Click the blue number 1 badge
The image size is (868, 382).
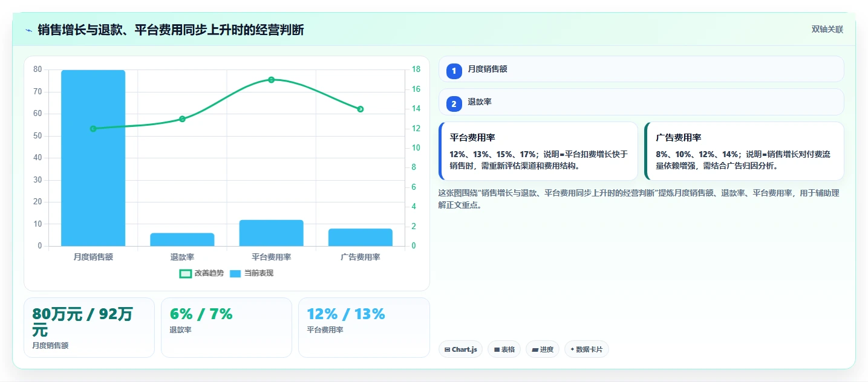pyautogui.click(x=454, y=71)
